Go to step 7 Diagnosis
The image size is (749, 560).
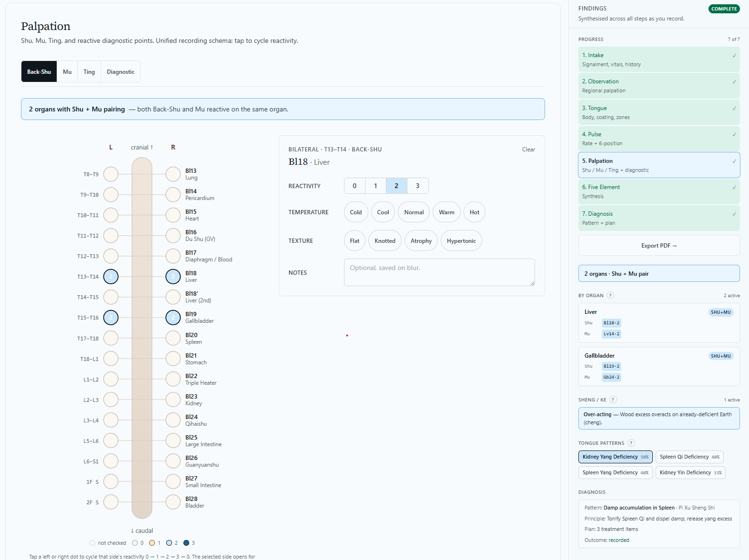click(659, 218)
